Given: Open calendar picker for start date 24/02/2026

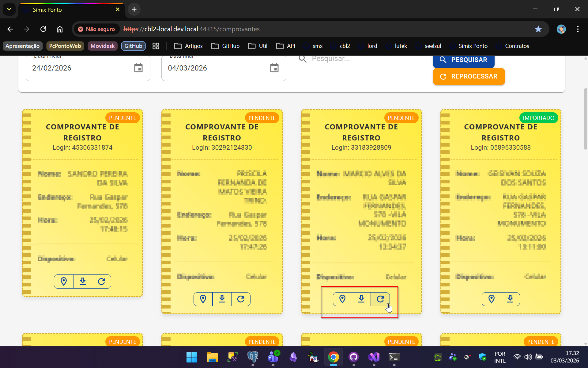Looking at the screenshot, I should pyautogui.click(x=138, y=68).
